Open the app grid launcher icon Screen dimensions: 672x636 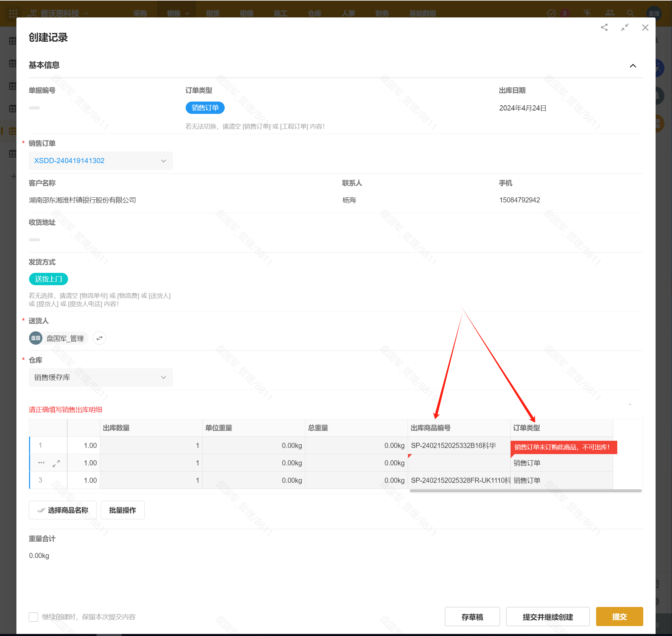coord(13,13)
